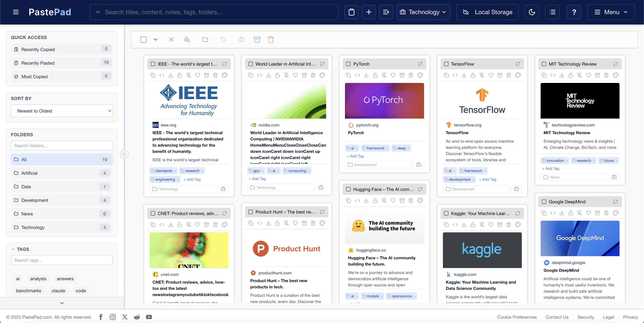The image size is (644, 323).
Task: Open the Technology collection dropdown
Action: [423, 12]
